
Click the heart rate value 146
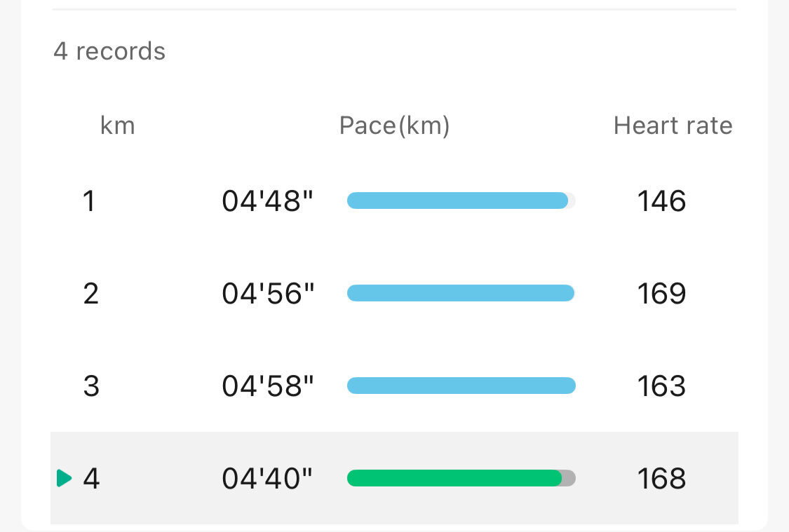coord(661,201)
